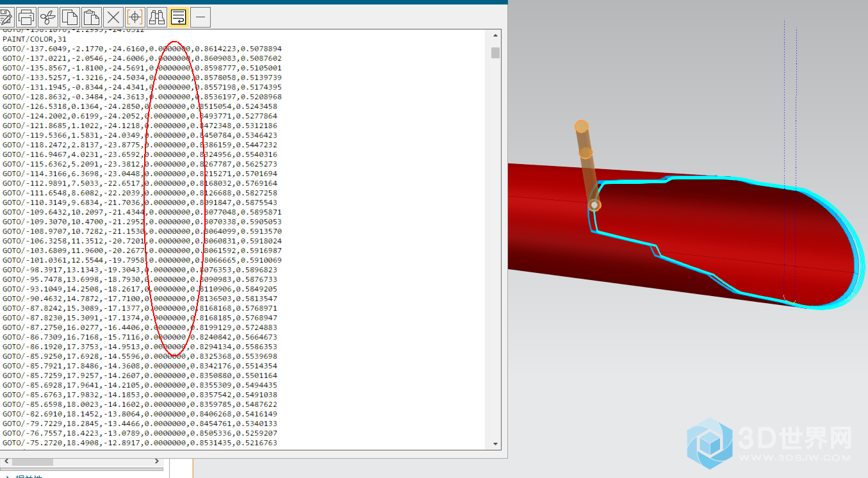The image size is (868, 478).
Task: Click the line starting GOTO/-128.8632
Action: coord(142,97)
